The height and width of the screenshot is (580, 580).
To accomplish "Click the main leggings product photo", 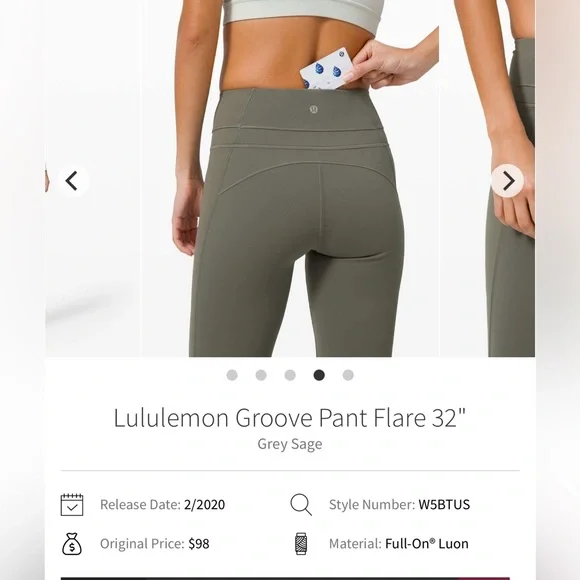I will coord(290,178).
